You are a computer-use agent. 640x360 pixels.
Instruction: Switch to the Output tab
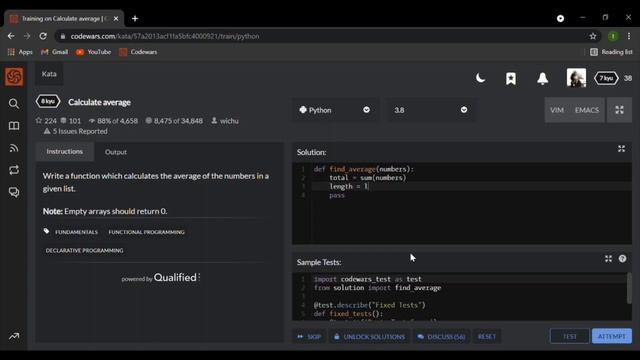click(116, 152)
